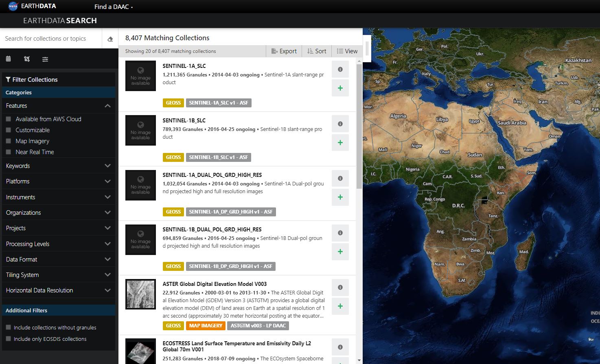600x364 pixels.
Task: Click the SENTINEL-1B_SLC v1 - ASF tag
Action: (x=219, y=157)
